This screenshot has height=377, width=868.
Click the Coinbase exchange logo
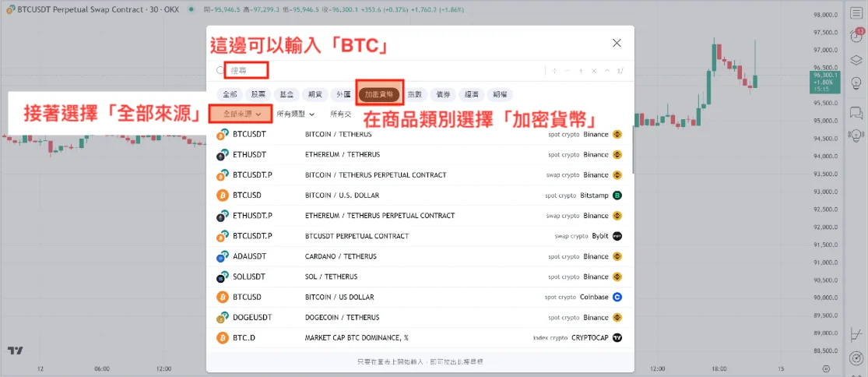point(617,297)
